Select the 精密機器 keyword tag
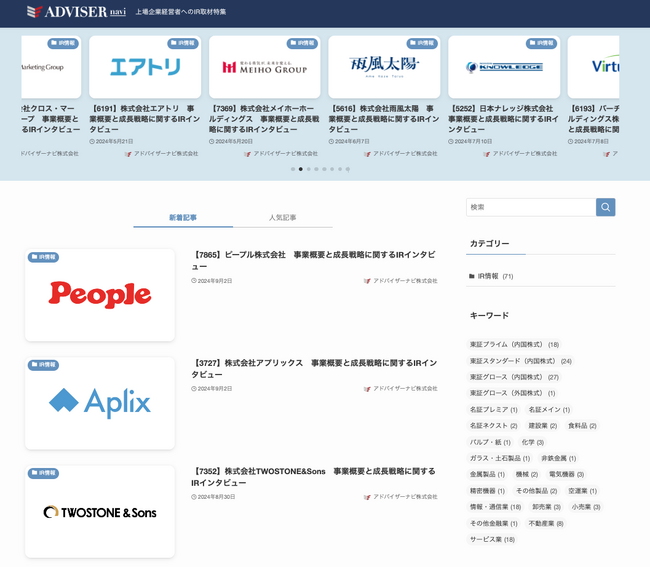Screen dimensions: 650x567 [487, 491]
